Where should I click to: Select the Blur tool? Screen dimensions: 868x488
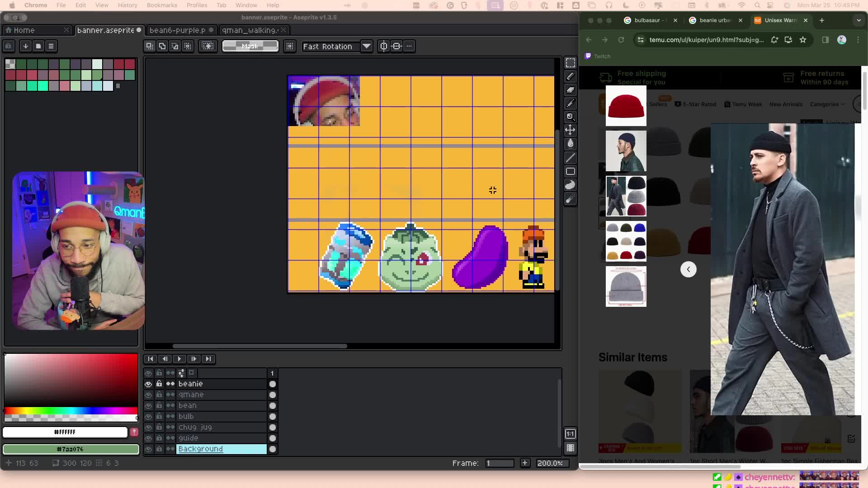click(x=571, y=199)
